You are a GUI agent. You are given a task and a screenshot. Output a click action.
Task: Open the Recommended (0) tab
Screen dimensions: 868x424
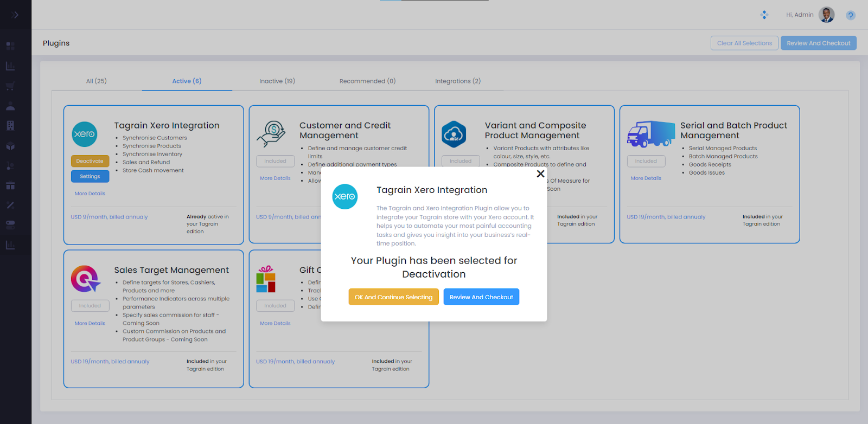367,81
